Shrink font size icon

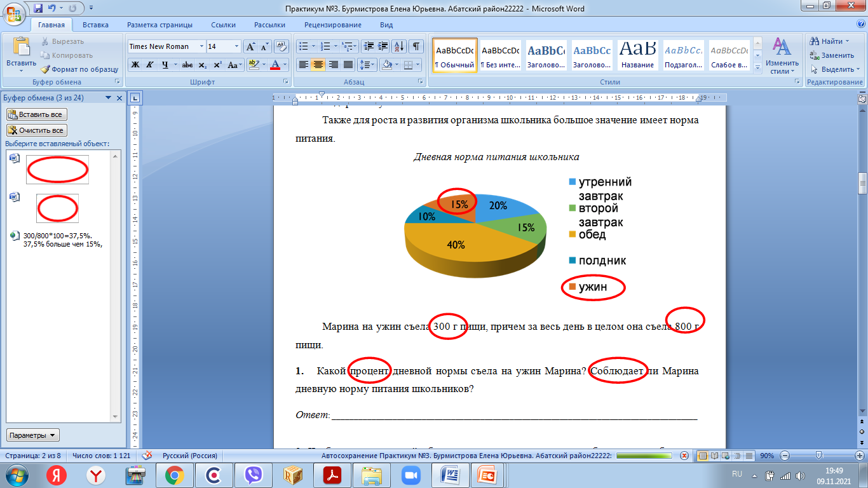[x=265, y=46]
